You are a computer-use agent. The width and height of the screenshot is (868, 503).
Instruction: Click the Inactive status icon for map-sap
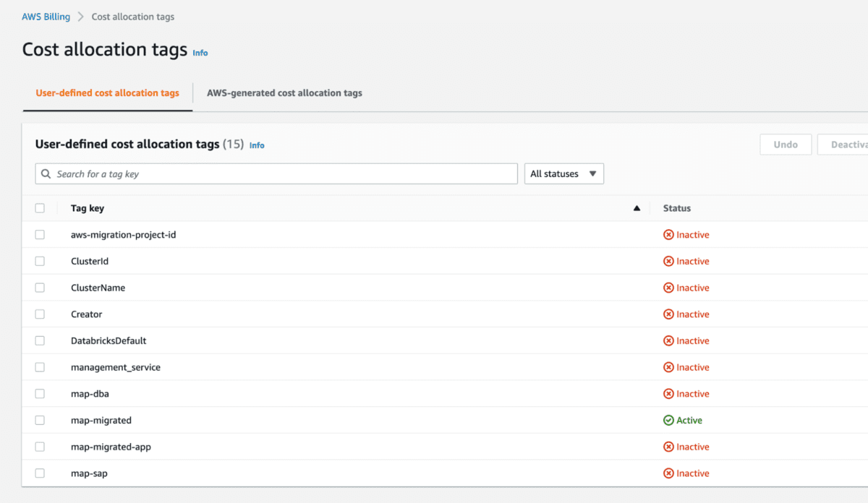pyautogui.click(x=668, y=473)
